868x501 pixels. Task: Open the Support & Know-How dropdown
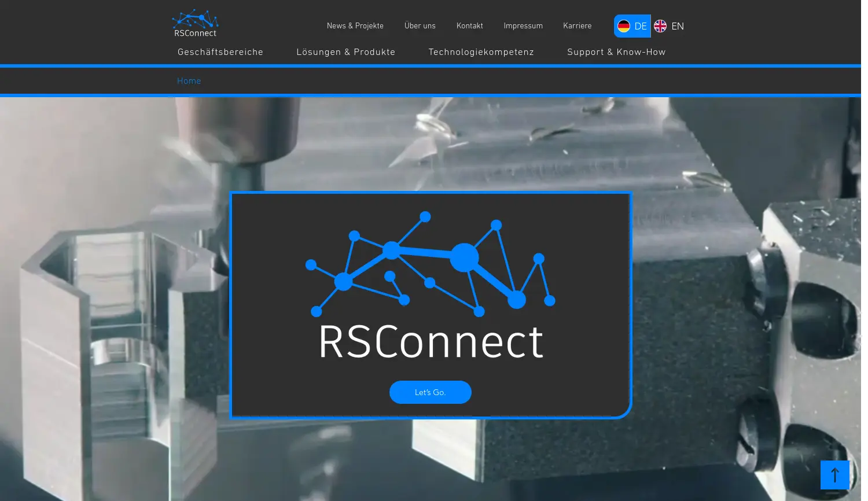[616, 52]
